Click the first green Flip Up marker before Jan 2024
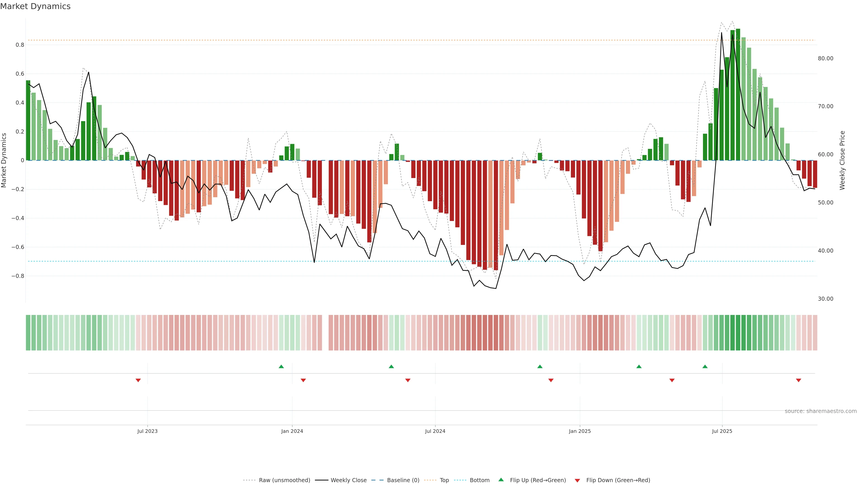868x488 pixels. (x=281, y=366)
